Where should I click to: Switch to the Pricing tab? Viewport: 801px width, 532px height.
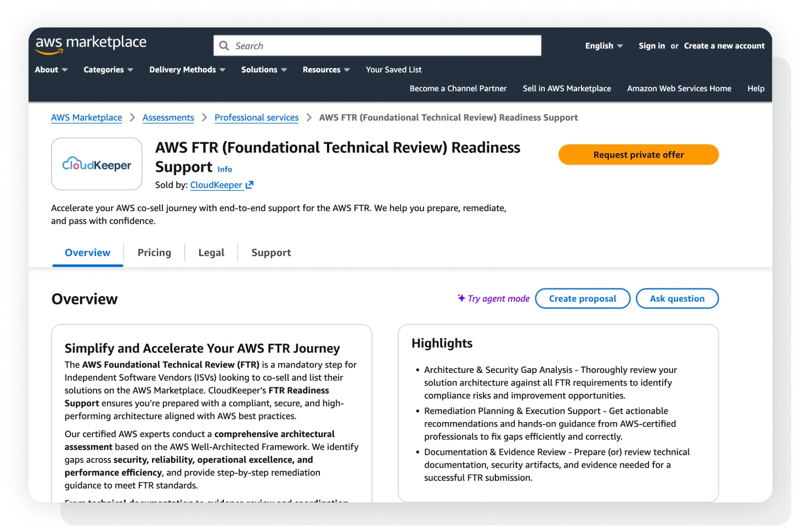[154, 252]
